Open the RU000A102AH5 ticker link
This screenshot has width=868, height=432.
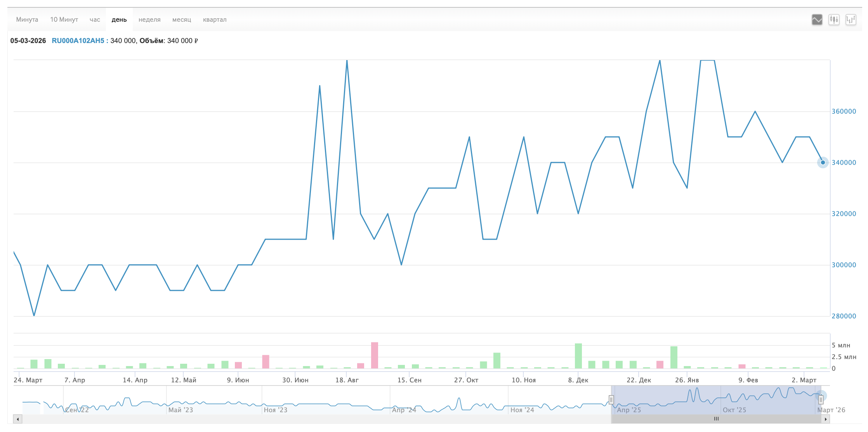click(x=78, y=41)
